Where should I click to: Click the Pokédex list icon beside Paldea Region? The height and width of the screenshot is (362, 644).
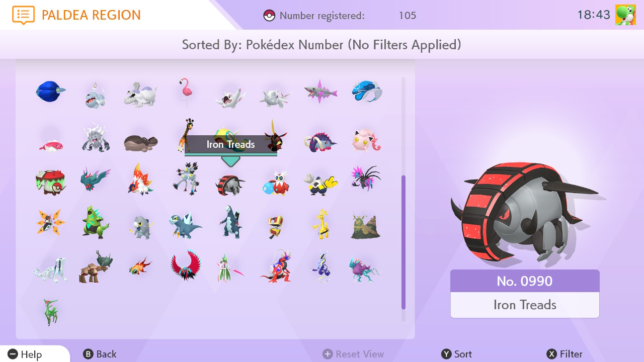[x=23, y=15]
